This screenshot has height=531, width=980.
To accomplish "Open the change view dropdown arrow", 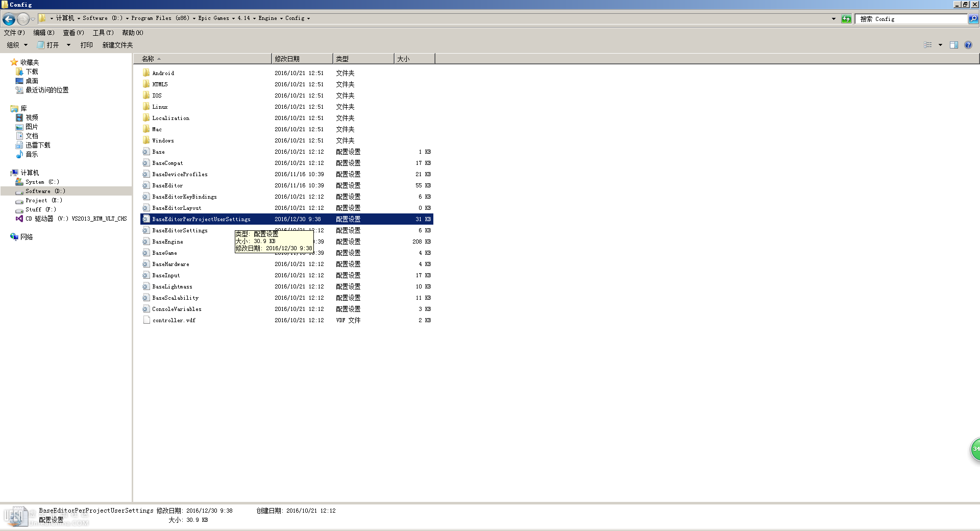I will click(x=940, y=45).
